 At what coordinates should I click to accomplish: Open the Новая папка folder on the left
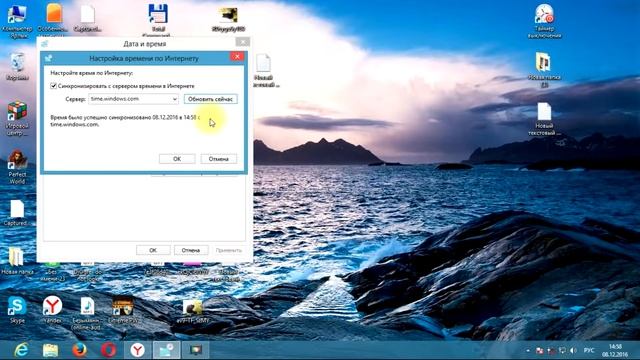pos(16,257)
